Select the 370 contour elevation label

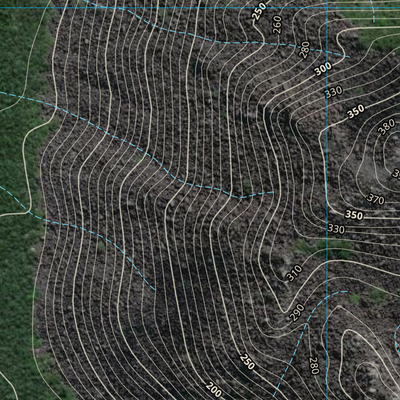click(376, 199)
